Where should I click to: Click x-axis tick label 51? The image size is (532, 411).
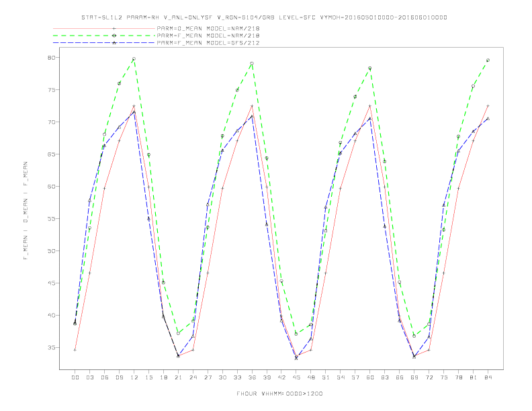tap(326, 377)
